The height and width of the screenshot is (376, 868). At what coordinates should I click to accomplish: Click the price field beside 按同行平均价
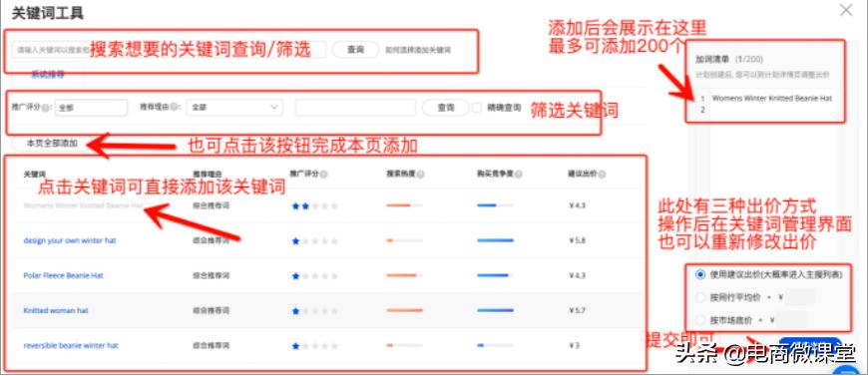(x=800, y=297)
